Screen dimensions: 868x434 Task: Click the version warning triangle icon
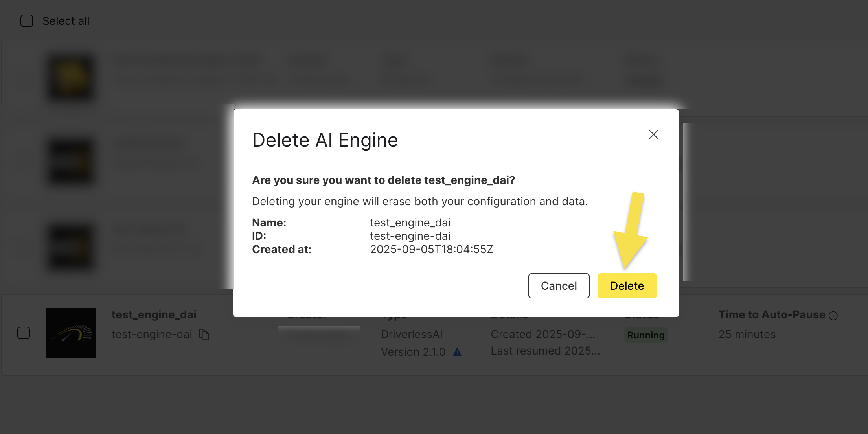457,352
